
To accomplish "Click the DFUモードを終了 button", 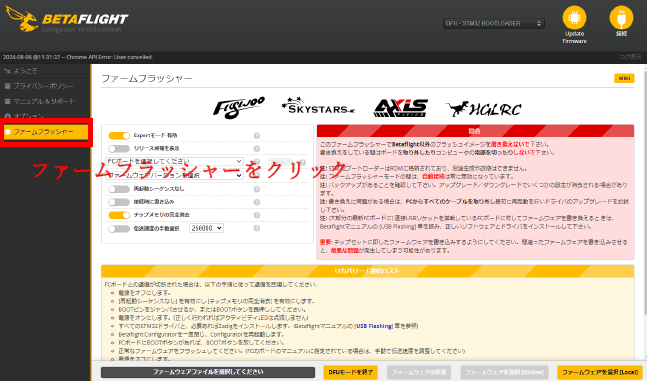I will point(350,372).
